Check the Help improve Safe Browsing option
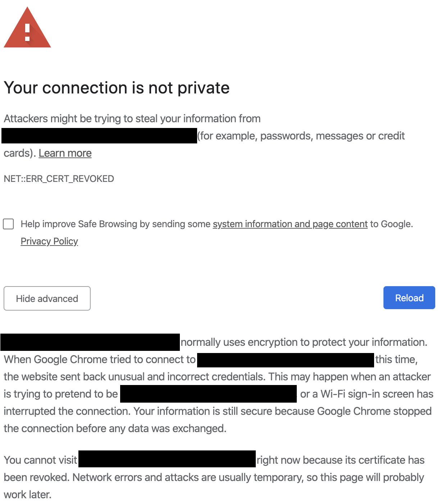The width and height of the screenshot is (441, 504). (x=9, y=224)
